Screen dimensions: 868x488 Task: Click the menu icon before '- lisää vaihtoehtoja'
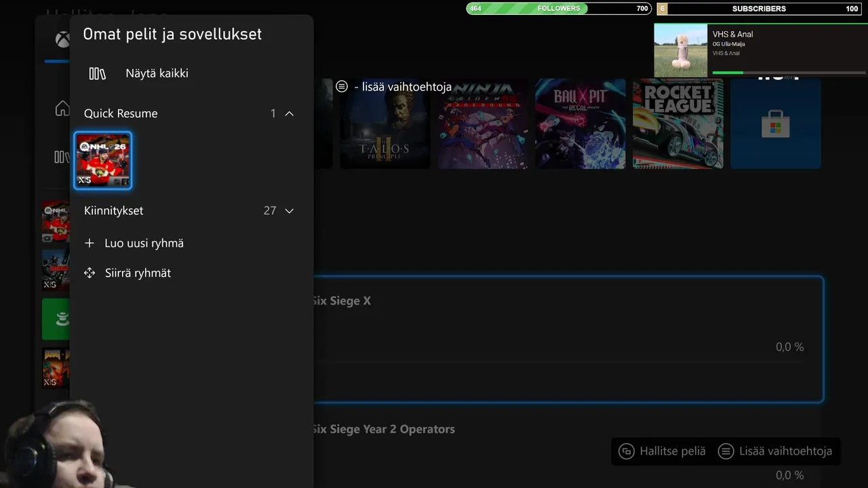342,86
